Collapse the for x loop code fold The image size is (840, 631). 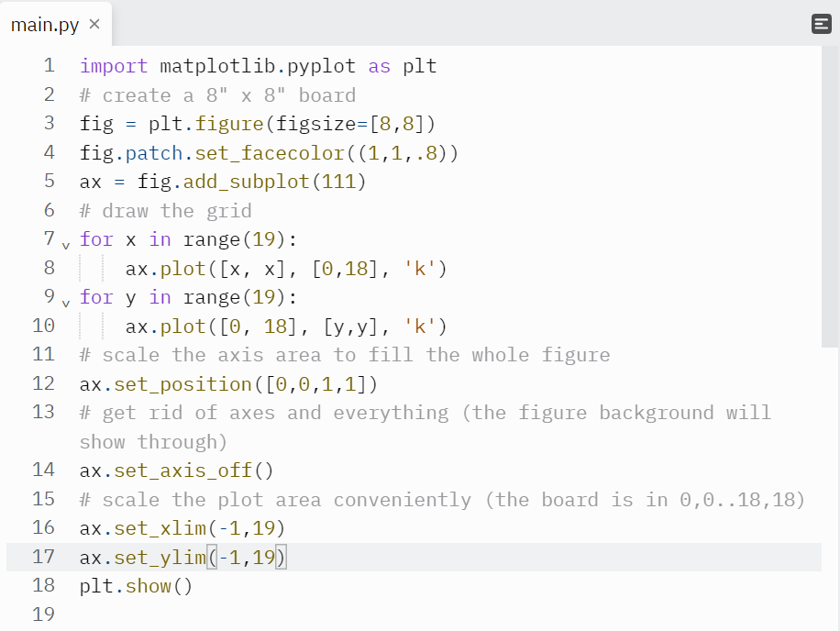65,243
